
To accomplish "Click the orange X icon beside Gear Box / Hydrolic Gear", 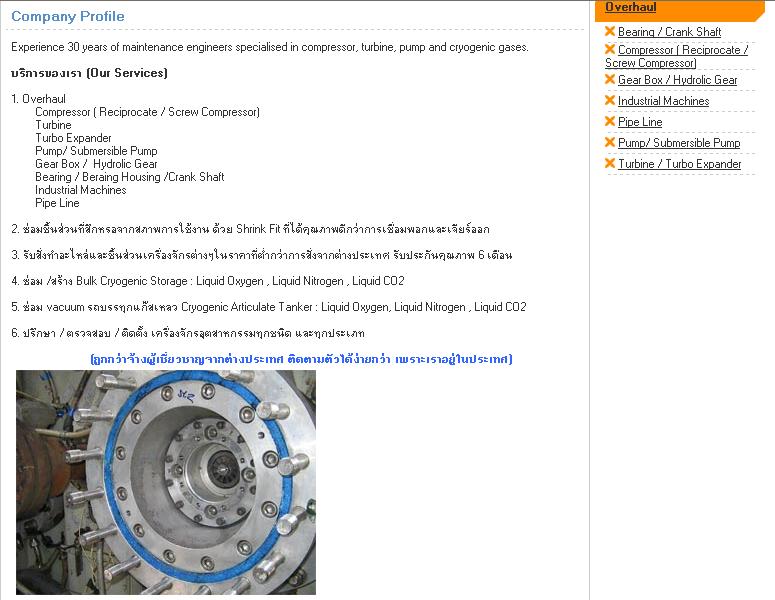I will [610, 79].
